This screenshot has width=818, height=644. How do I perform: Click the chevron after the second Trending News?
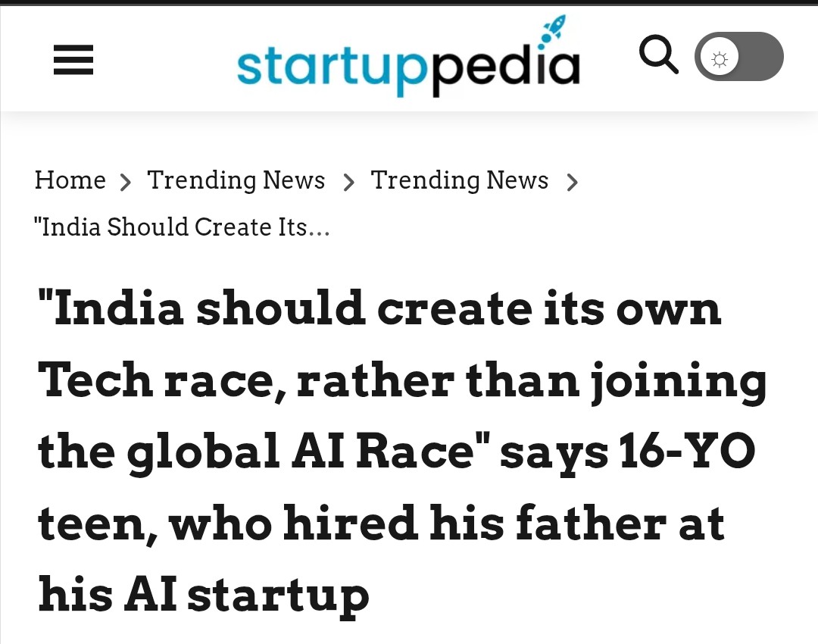pos(572,183)
